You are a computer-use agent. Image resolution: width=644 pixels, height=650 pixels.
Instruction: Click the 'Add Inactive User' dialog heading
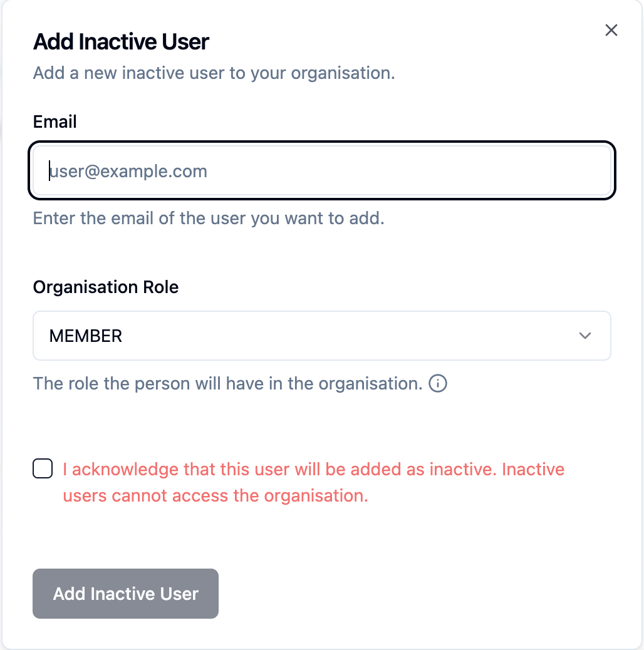coord(121,42)
